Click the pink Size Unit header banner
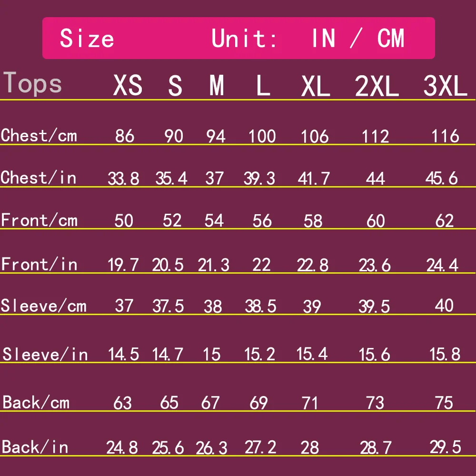 click(x=238, y=38)
